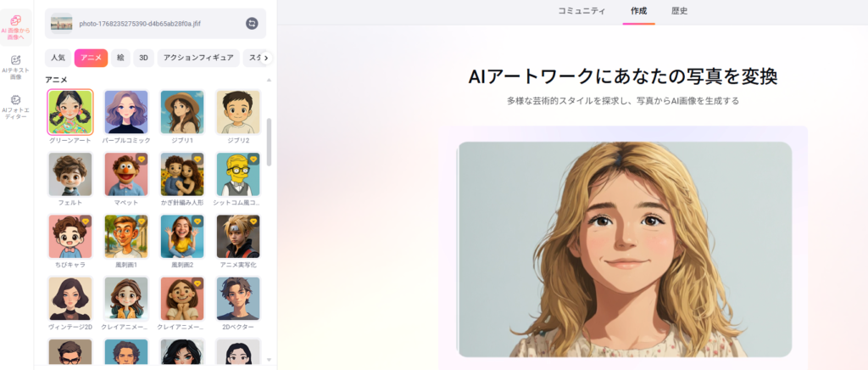This screenshot has width=868, height=370.
Task: Click premium badge on かぎ針編み人形 style
Action: coord(198,159)
